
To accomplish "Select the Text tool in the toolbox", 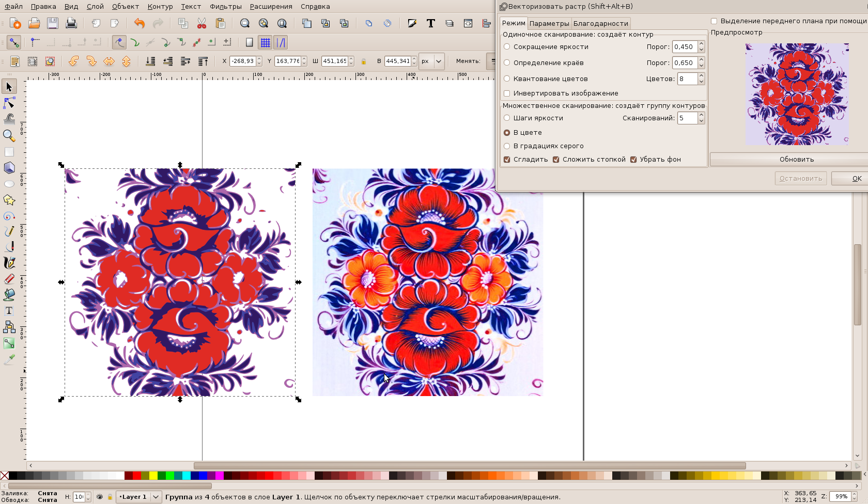I will pyautogui.click(x=9, y=311).
